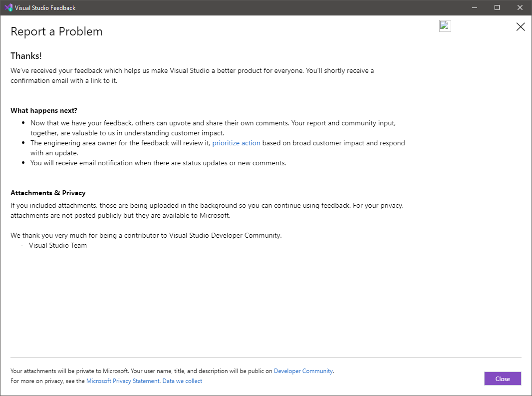Close the Visual Studio Feedback window from the title bar
Viewport: 532px width, 396px height.
tap(520, 7)
